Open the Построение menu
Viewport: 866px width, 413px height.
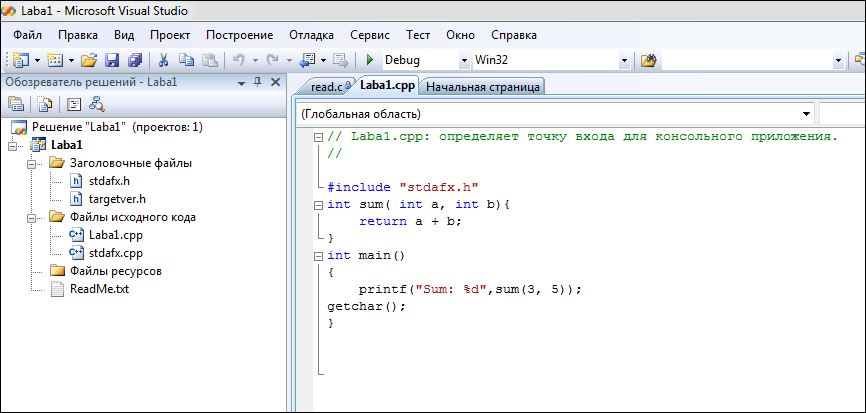click(x=240, y=35)
